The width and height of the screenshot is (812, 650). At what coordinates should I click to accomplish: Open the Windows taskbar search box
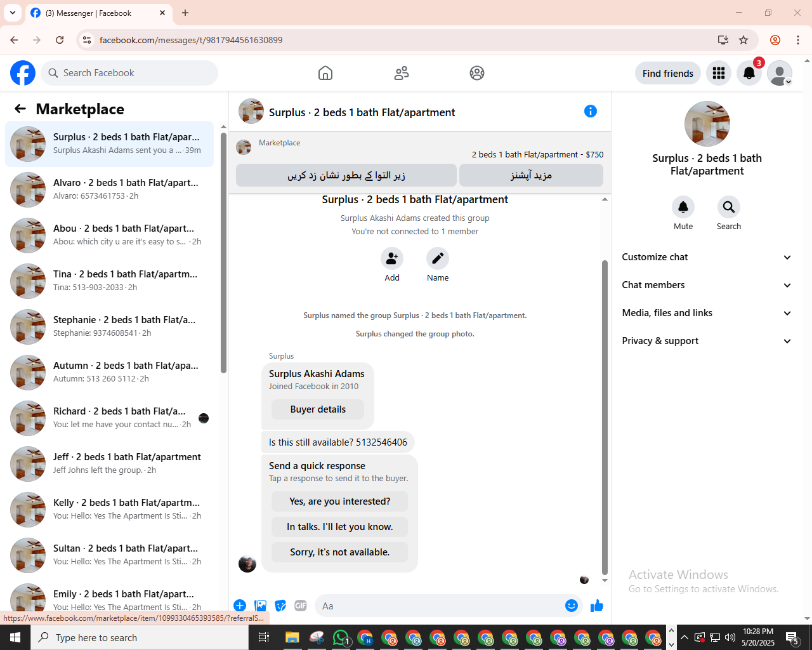click(140, 637)
